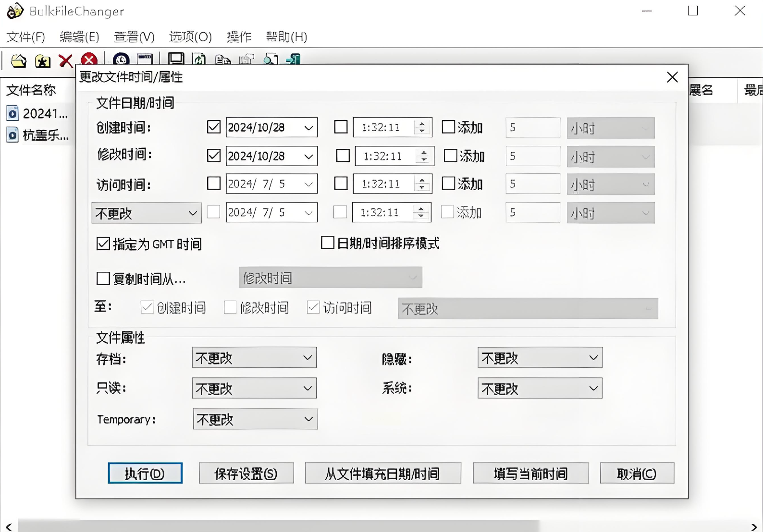Uncheck the 创建时间 date checkbox
Image resolution: width=763 pixels, height=532 pixels.
click(x=214, y=127)
